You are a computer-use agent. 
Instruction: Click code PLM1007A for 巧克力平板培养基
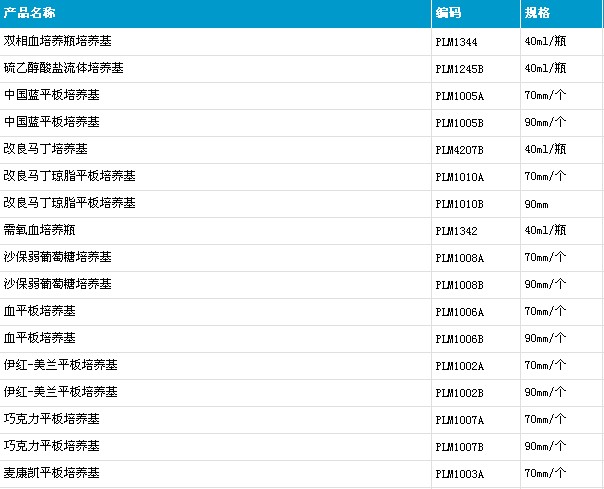(460, 420)
